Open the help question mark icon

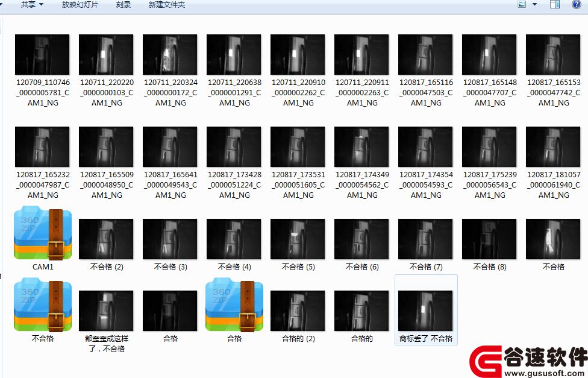point(577,4)
